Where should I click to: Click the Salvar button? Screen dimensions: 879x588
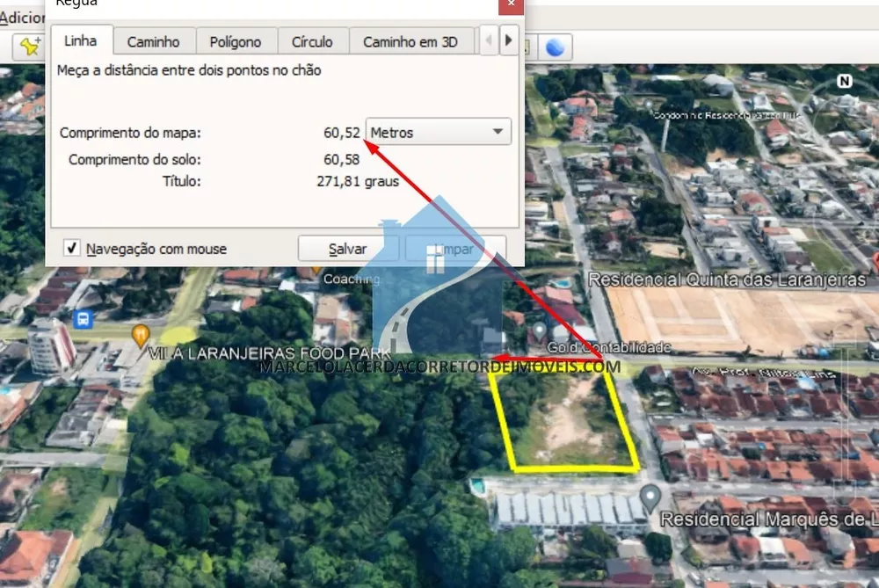[x=348, y=249]
